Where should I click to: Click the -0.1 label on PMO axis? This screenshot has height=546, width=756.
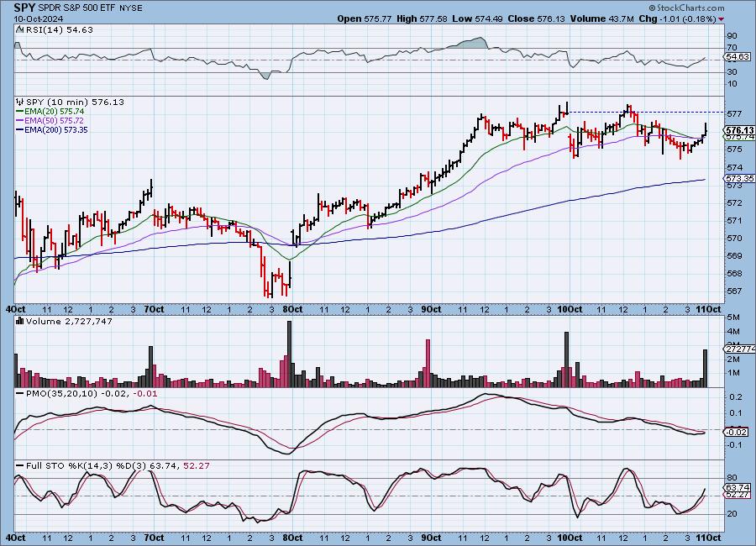click(735, 444)
